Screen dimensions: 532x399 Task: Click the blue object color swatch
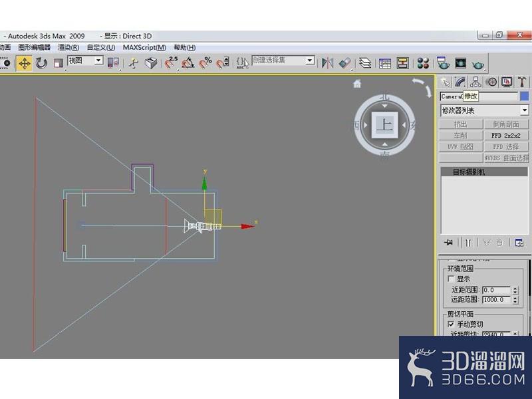tap(524, 96)
